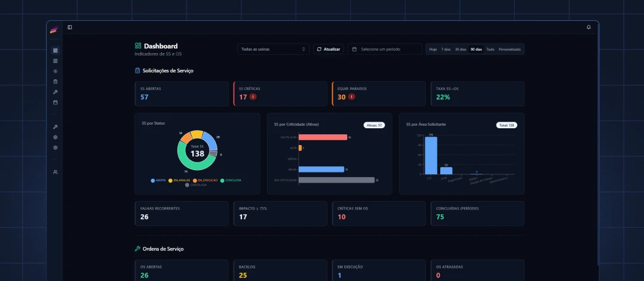
Task: Open the SS Abertas card
Action: (182, 94)
